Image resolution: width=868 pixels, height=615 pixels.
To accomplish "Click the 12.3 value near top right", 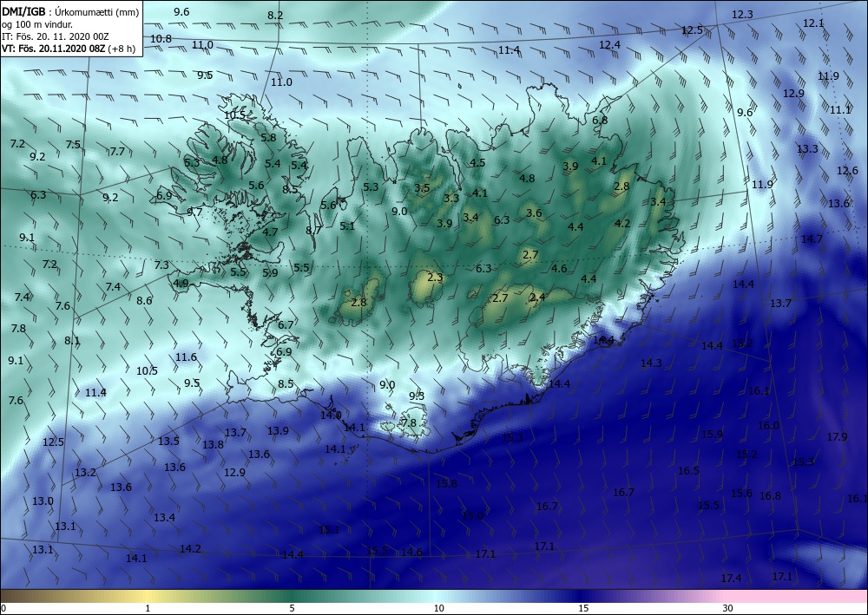I will 742,15.
